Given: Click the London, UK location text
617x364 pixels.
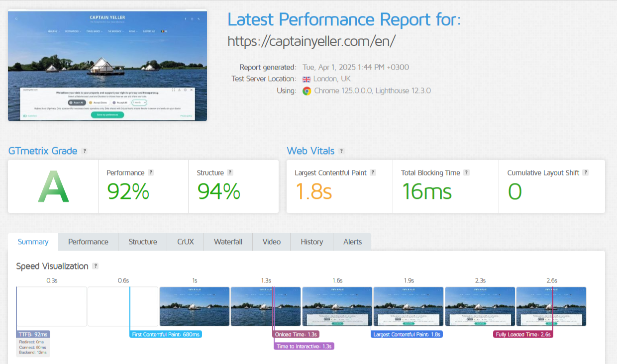Looking at the screenshot, I should 332,79.
